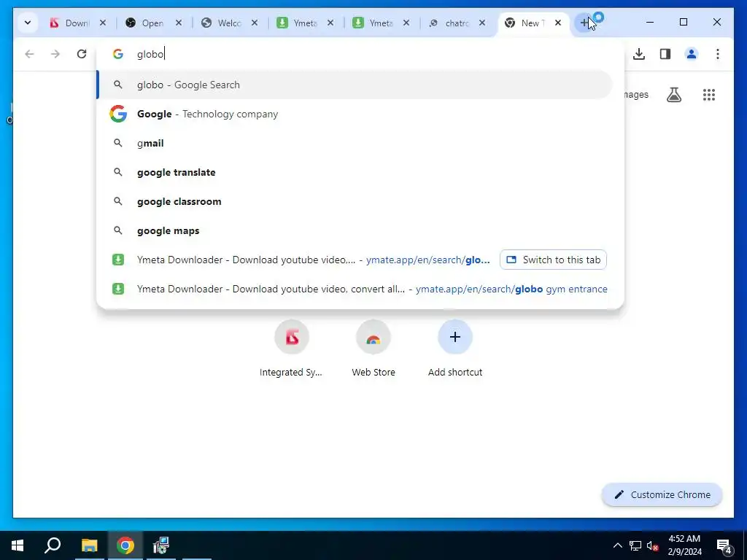The image size is (747, 560).
Task: Maximize the Chrome window
Action: coord(684,22)
